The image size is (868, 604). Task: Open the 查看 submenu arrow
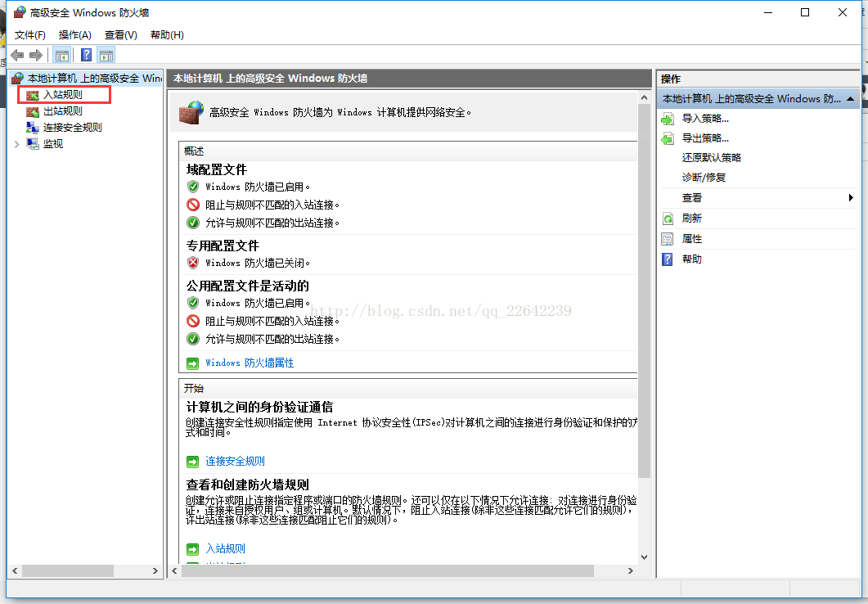(851, 198)
